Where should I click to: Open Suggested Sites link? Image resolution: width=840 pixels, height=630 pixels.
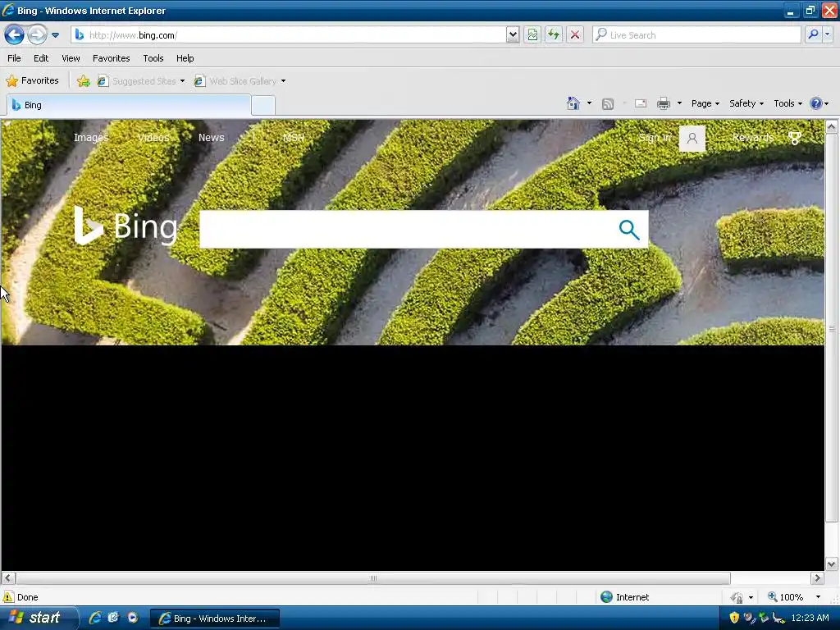pyautogui.click(x=141, y=81)
